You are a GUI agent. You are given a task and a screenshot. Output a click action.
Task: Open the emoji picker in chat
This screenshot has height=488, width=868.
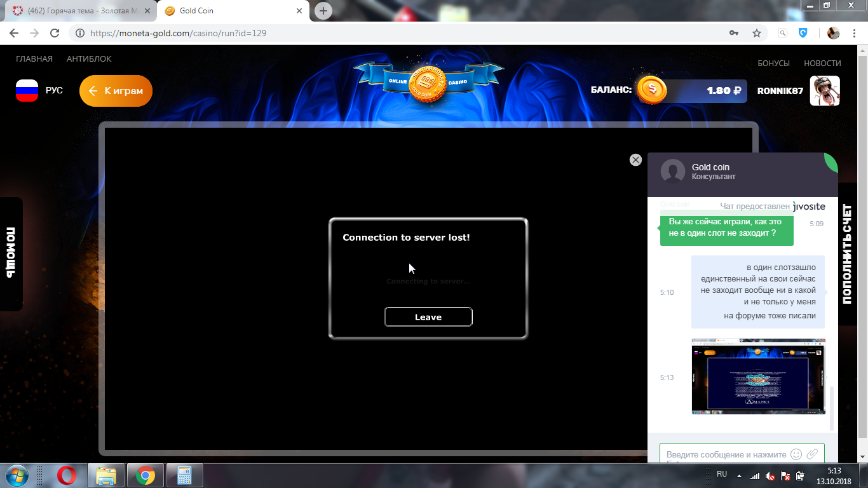[x=796, y=454]
